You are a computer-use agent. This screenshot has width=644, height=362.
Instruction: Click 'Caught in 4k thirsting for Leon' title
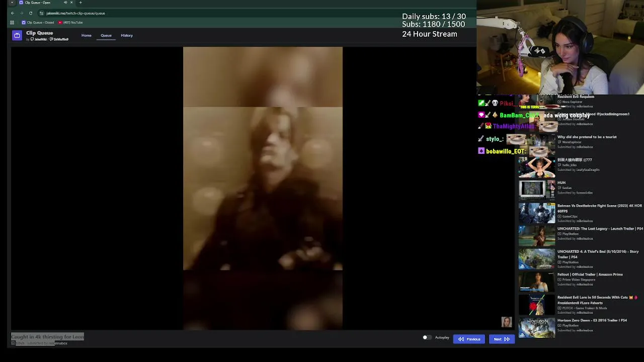48,337
